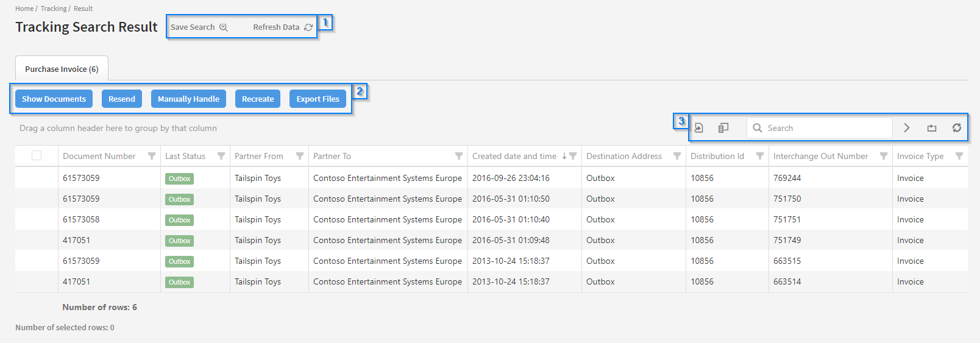Screen dimensions: 980x343
Task: Click the green Outbox badge for 61573058
Action: tap(179, 220)
